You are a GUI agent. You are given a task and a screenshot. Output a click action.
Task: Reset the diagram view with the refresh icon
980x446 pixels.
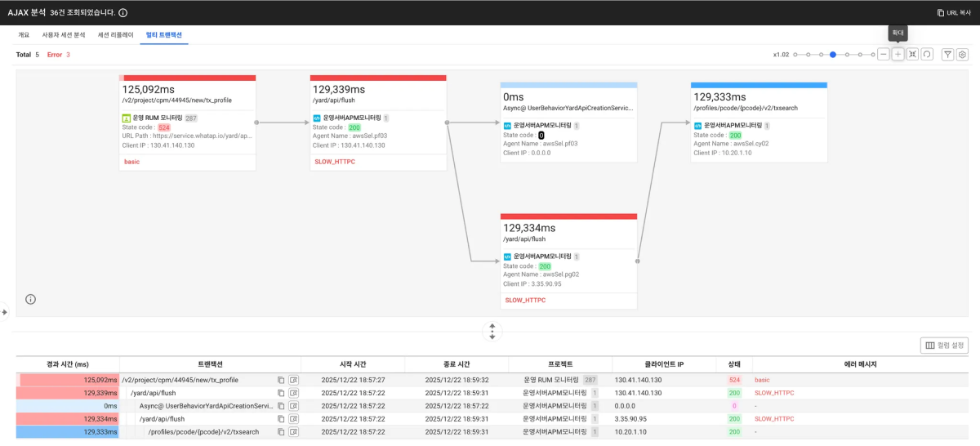(x=927, y=54)
